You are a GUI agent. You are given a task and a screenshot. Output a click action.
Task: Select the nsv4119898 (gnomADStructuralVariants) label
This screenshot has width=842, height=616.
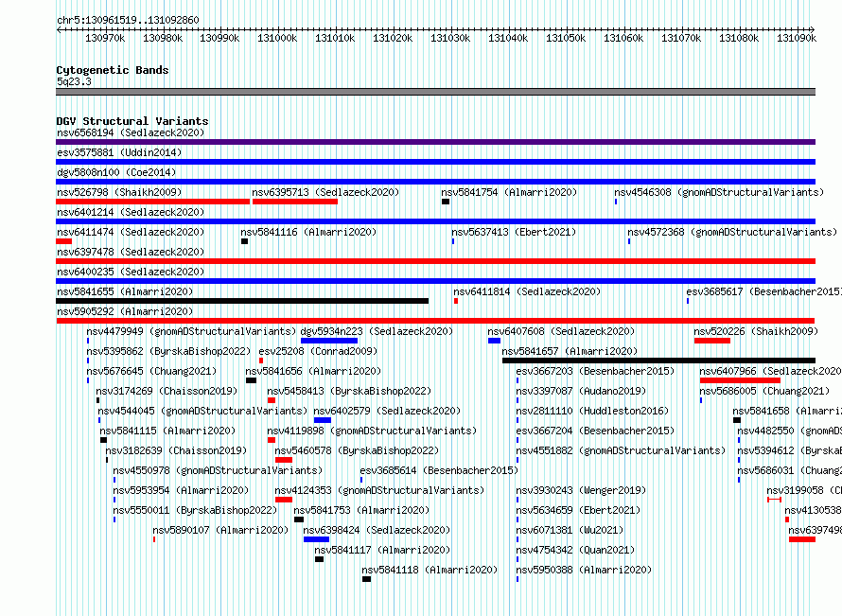372,431
